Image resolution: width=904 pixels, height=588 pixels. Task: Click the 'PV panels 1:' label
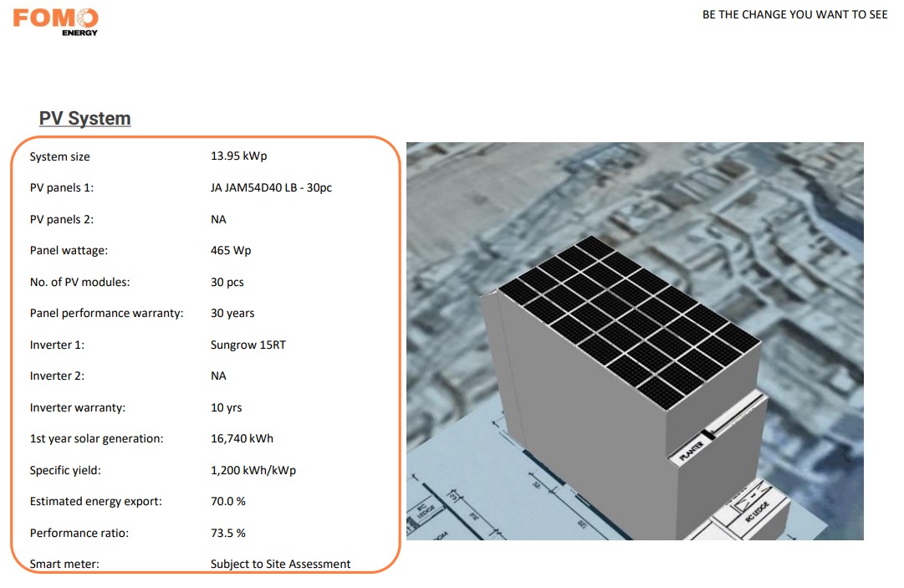coord(62,188)
